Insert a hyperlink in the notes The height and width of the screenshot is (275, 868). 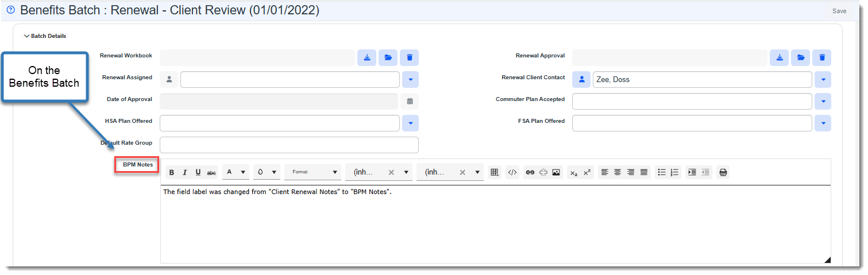coord(530,172)
